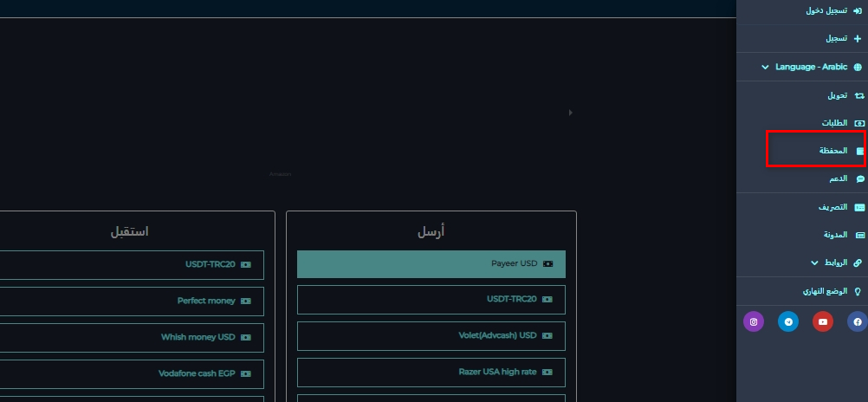
Task: Click the blog icon beside المدونة
Action: [x=859, y=235]
